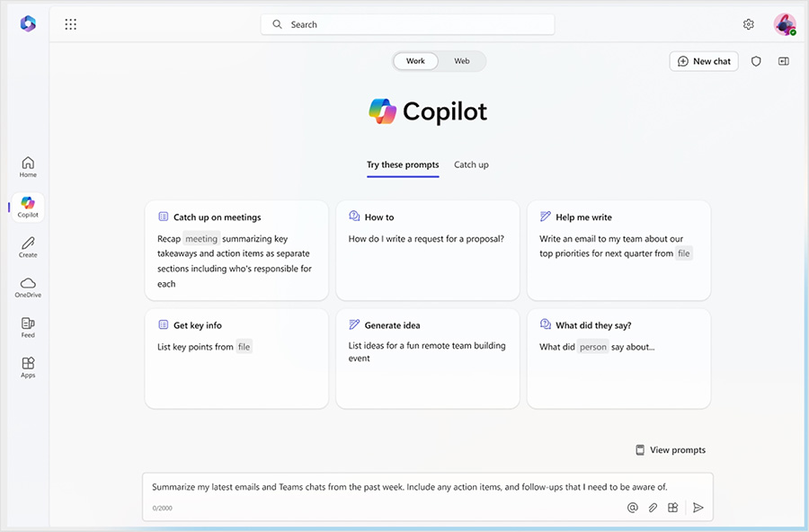The width and height of the screenshot is (809, 532).
Task: Click the Catch up on meetings card icon
Action: tap(163, 217)
